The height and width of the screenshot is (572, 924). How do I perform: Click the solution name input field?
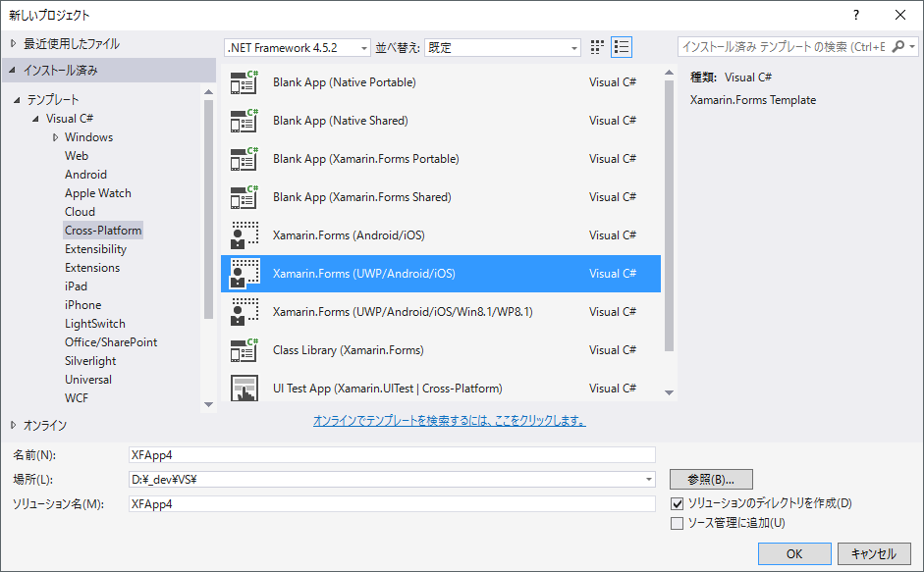392,503
